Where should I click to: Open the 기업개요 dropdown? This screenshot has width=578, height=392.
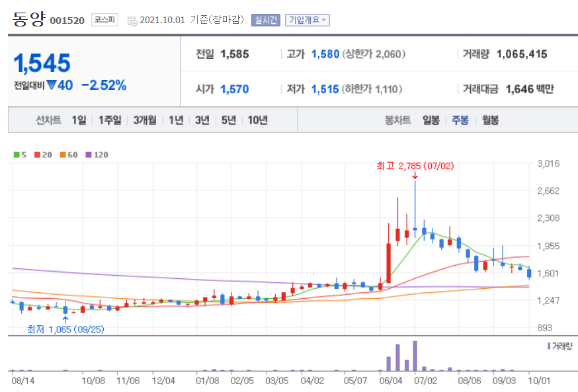pyautogui.click(x=306, y=20)
